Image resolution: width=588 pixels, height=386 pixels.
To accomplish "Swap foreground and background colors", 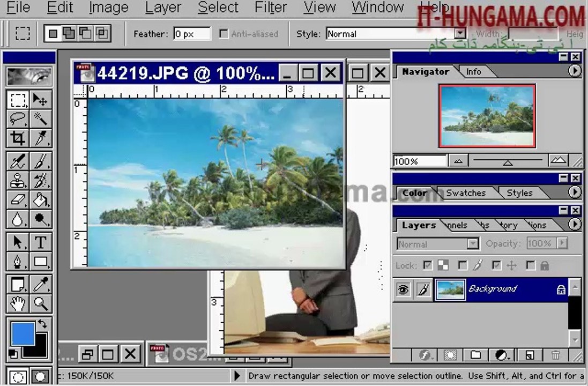I will [x=42, y=324].
